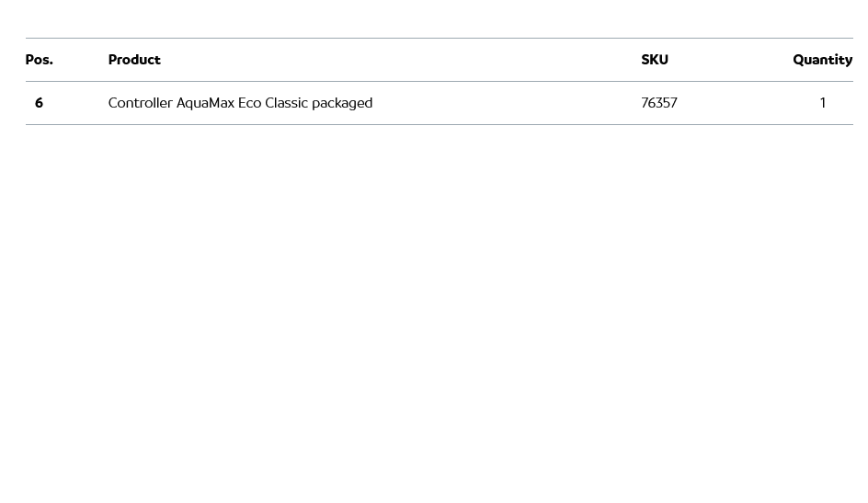Select SKU number 76357
Image resolution: width=868 pixels, height=503 pixels.
coord(659,103)
